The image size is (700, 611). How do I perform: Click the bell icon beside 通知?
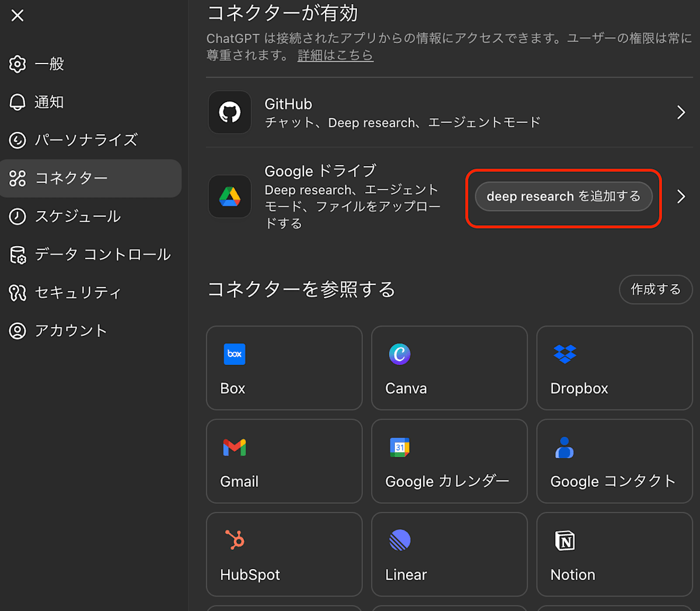coord(17,102)
